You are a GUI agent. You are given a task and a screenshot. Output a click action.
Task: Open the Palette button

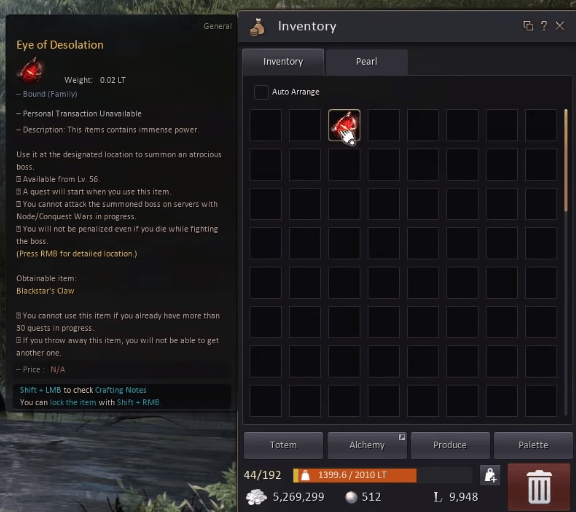(x=533, y=445)
